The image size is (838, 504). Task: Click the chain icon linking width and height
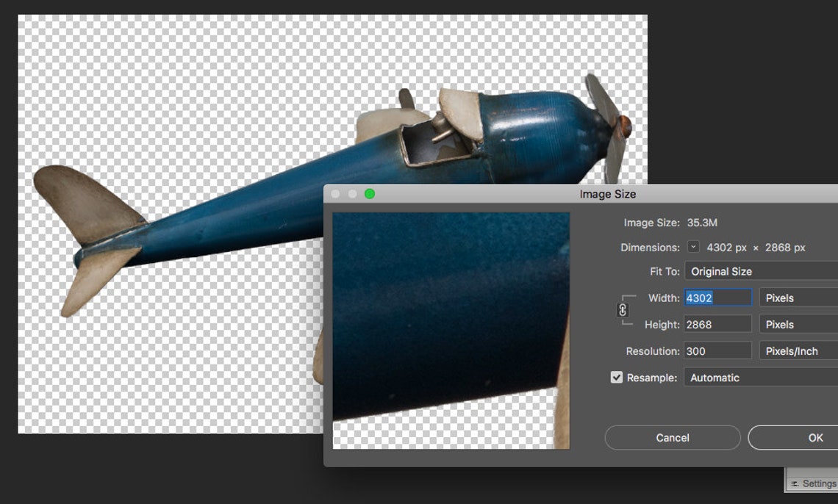point(622,311)
